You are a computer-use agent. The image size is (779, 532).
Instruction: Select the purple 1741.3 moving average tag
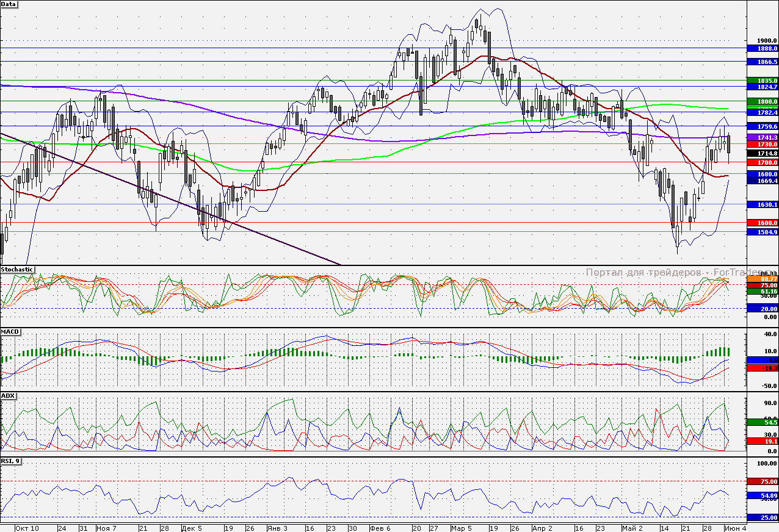pyautogui.click(x=763, y=138)
